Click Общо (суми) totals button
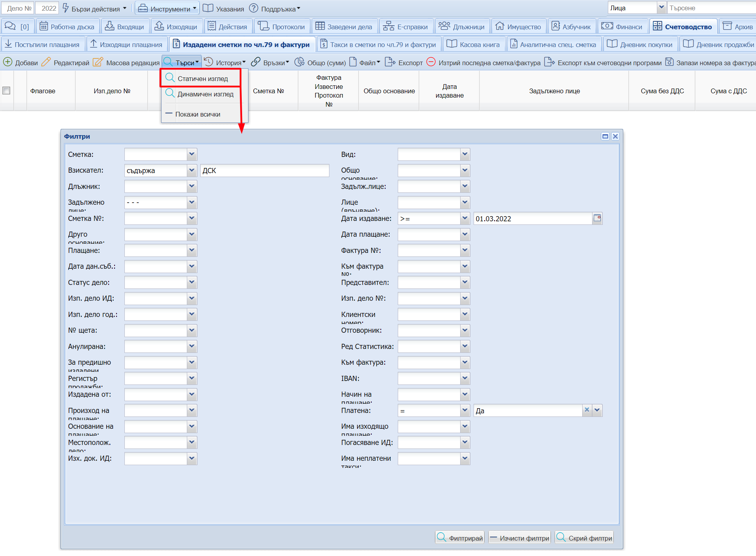This screenshot has height=556, width=756. pyautogui.click(x=320, y=62)
